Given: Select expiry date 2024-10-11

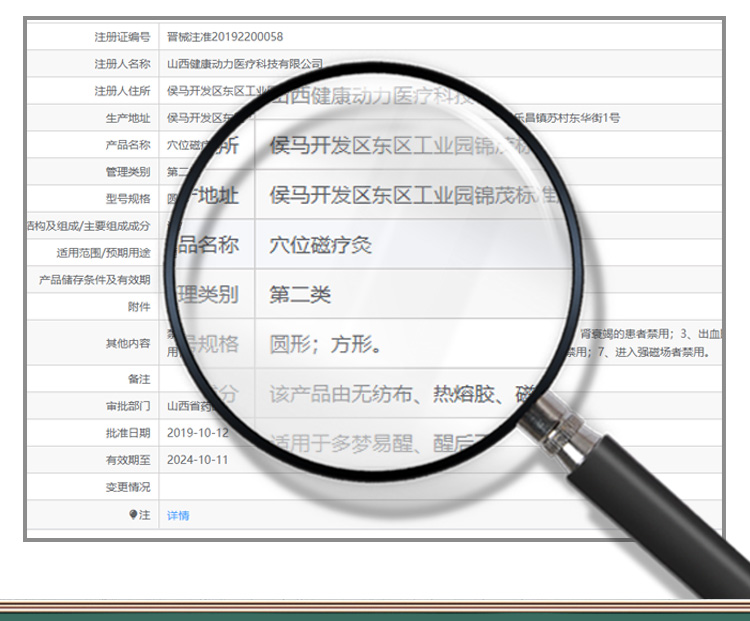Looking at the screenshot, I should [x=198, y=460].
